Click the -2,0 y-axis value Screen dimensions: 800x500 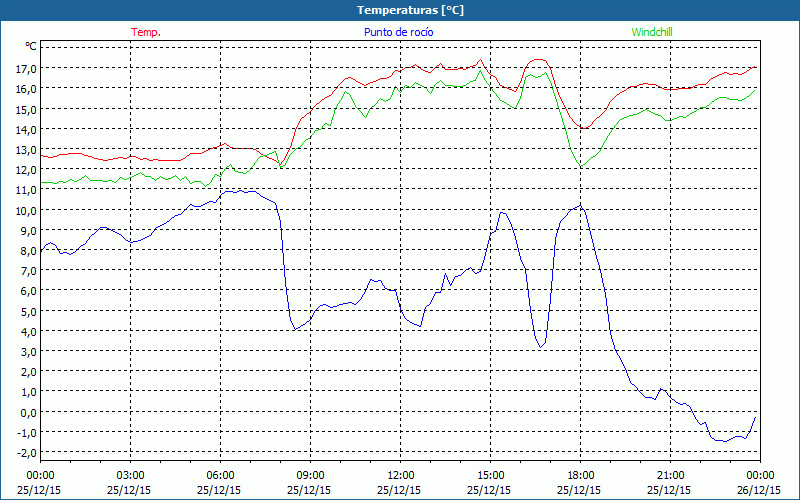point(29,453)
